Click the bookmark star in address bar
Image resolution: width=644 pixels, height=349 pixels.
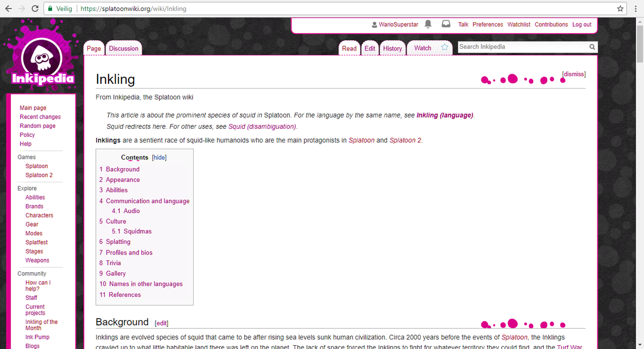(620, 9)
